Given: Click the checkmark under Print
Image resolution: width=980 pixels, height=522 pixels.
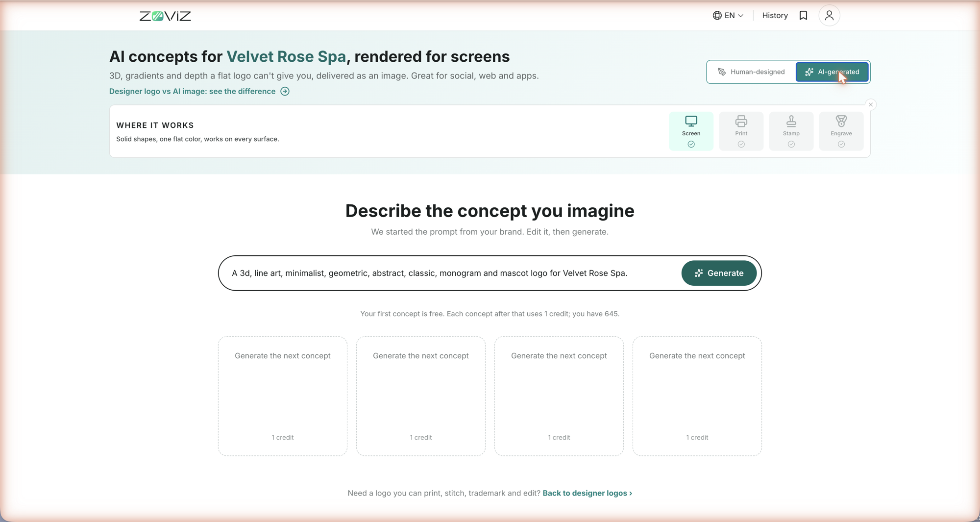Looking at the screenshot, I should [741, 144].
